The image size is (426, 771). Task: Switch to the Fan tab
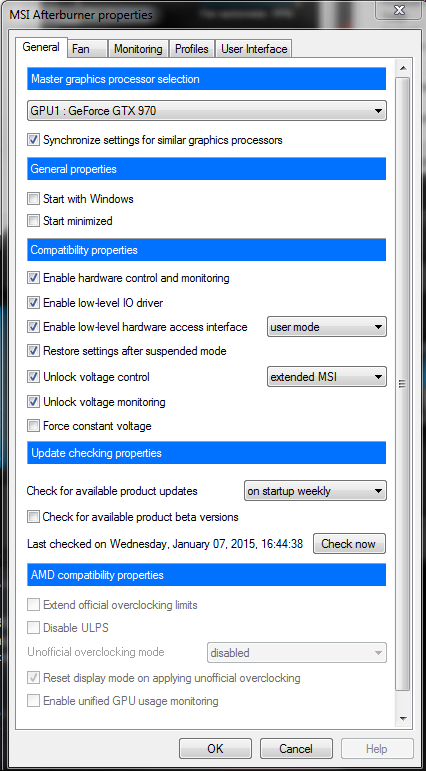coord(87,49)
